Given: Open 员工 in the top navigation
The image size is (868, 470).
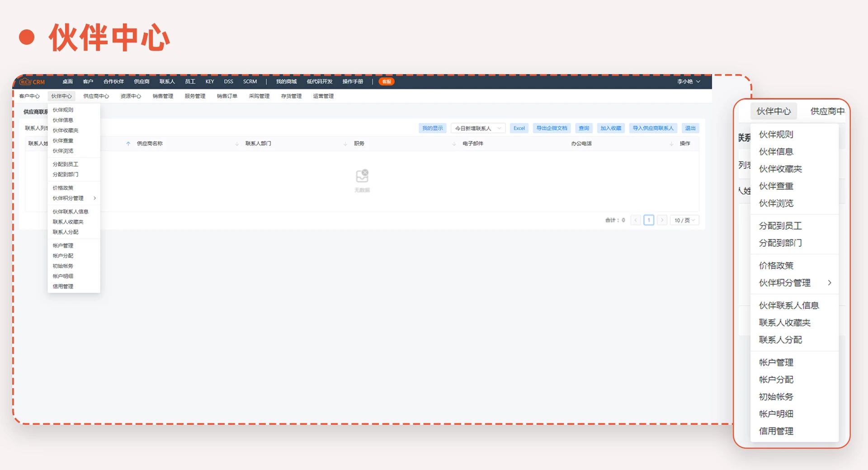Looking at the screenshot, I should click(x=190, y=82).
